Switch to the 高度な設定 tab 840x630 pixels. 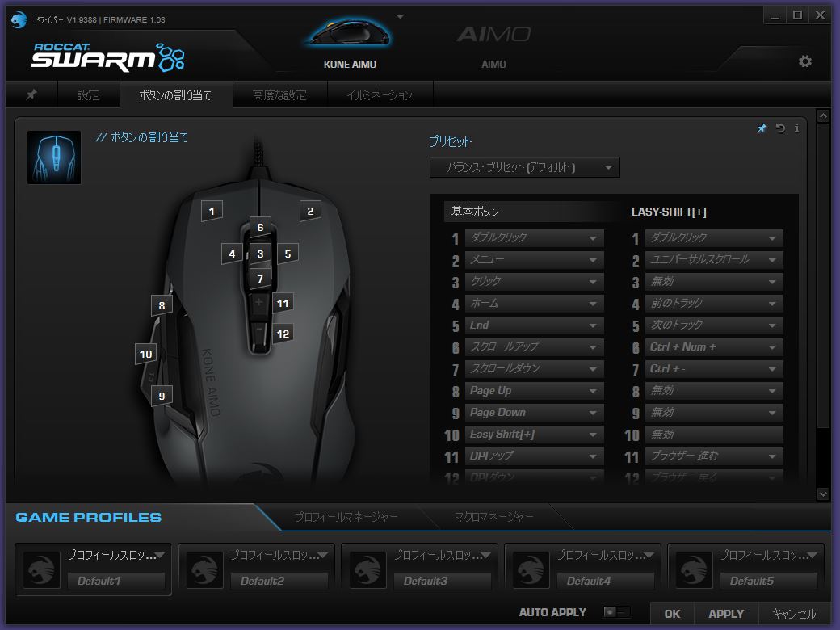279,94
